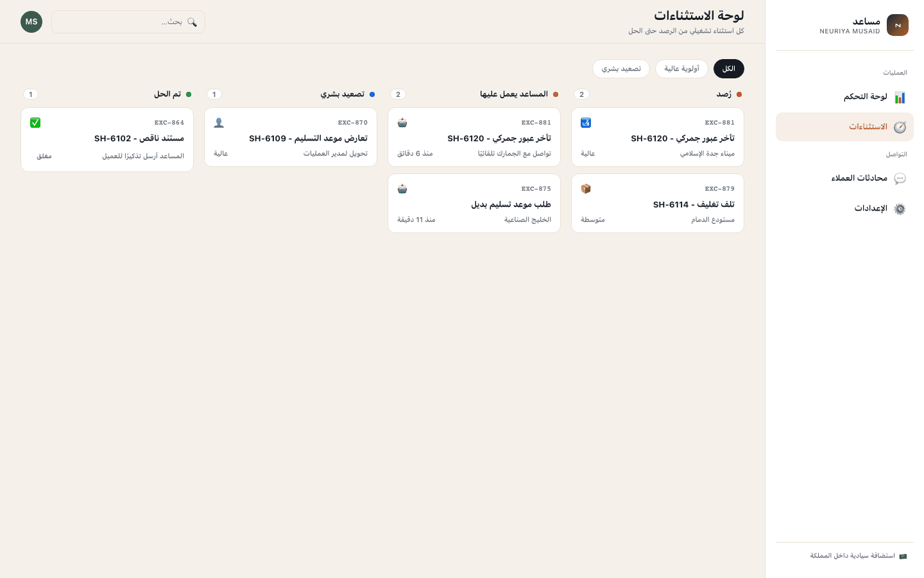The image size is (924, 578).
Task: Click count badge 2 of رُصد column
Action: click(x=582, y=94)
